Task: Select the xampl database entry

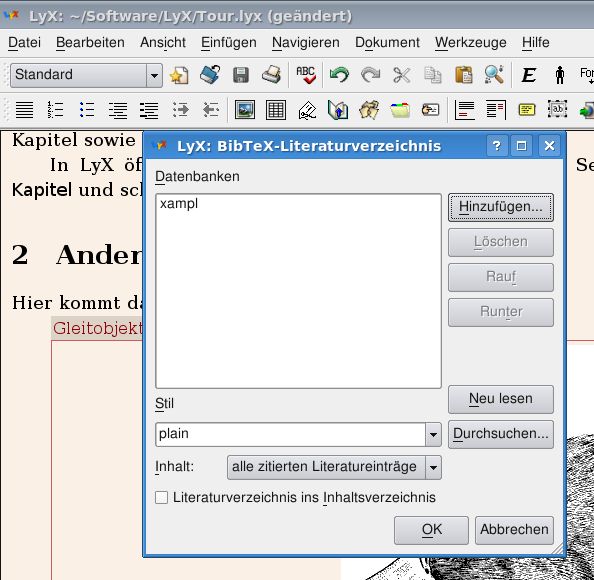Action: coord(179,204)
